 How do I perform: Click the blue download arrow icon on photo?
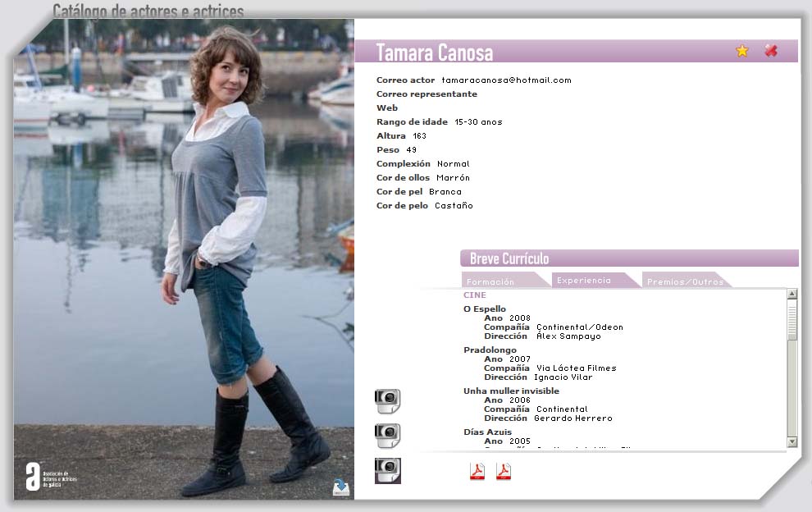coord(340,487)
